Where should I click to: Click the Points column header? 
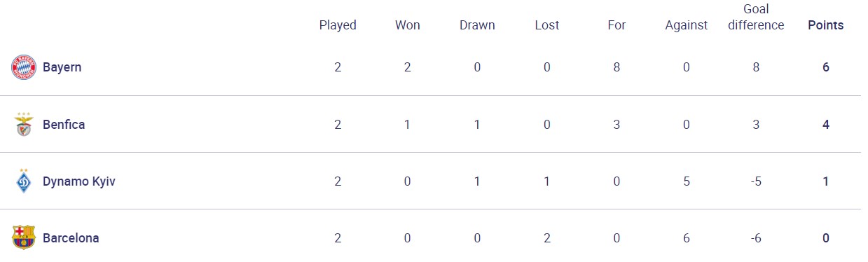(826, 25)
